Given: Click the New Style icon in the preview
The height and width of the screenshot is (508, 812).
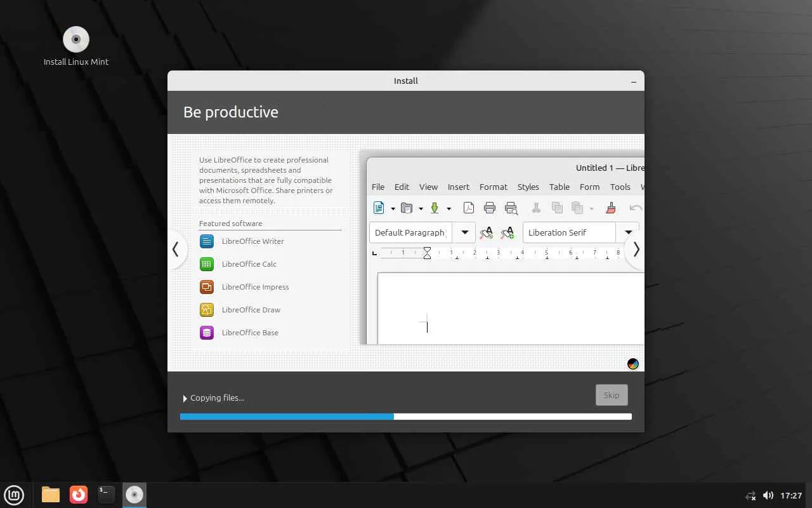Looking at the screenshot, I should click(507, 233).
